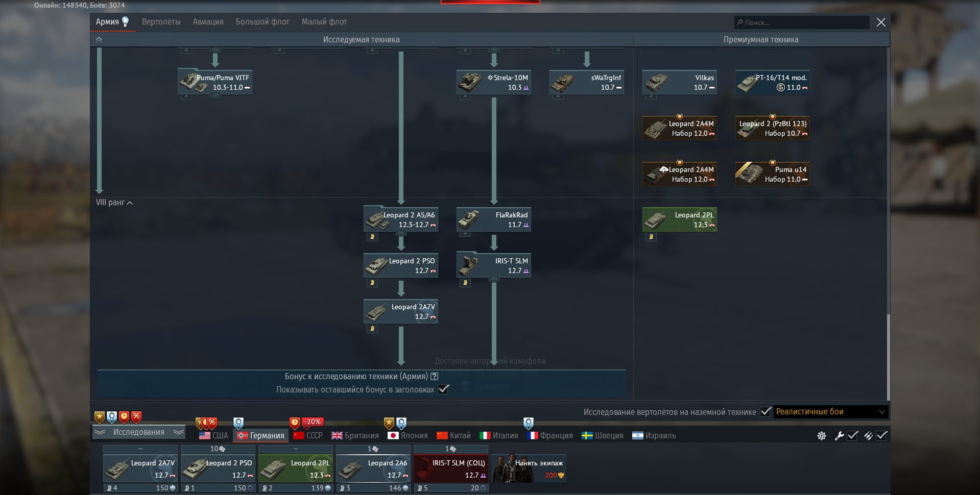This screenshot has width=980, height=495.
Task: Click the collapse-all chevron icon left of Исследуемая техника
Action: [99, 40]
